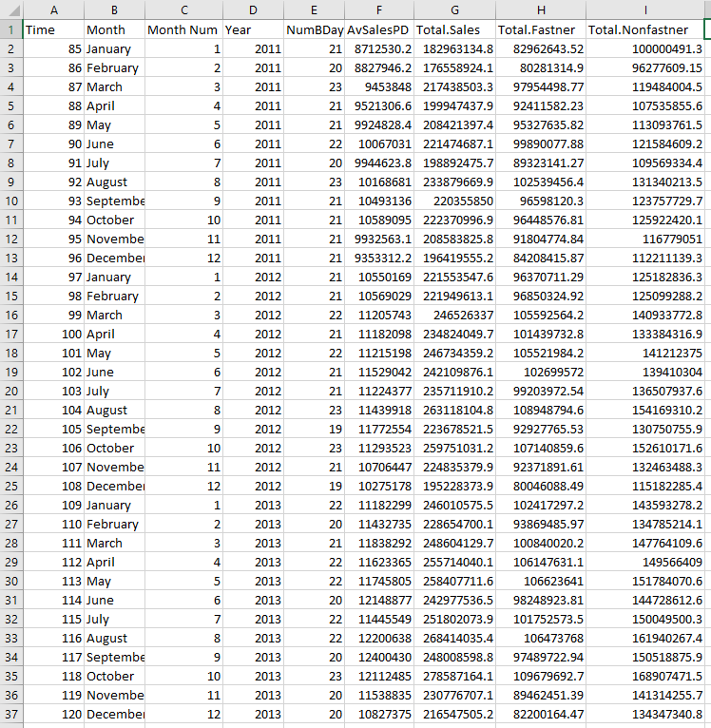Click Total.Fastner value 80046088.49

coord(541,486)
